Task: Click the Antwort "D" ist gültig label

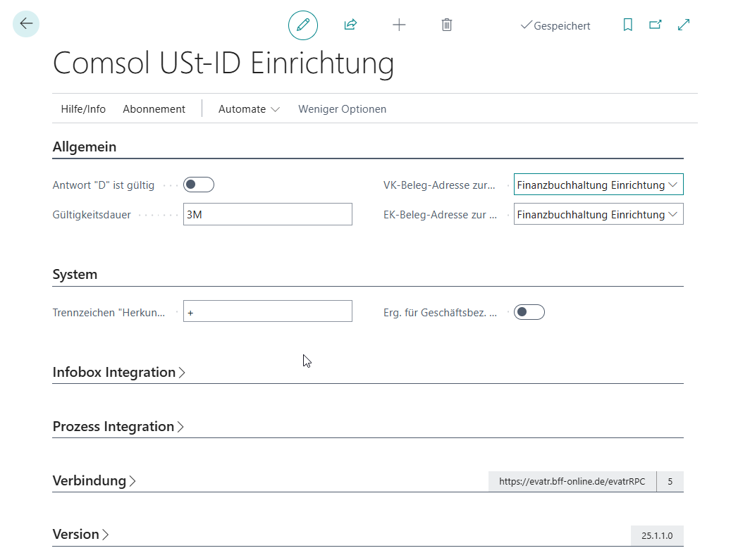Action: (x=104, y=185)
